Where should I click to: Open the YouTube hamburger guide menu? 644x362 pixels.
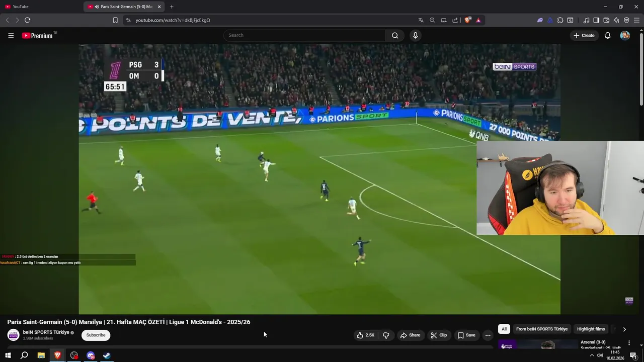(11, 35)
